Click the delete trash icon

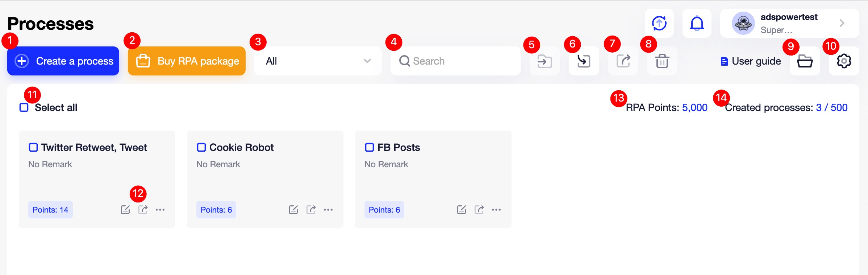coord(662,61)
